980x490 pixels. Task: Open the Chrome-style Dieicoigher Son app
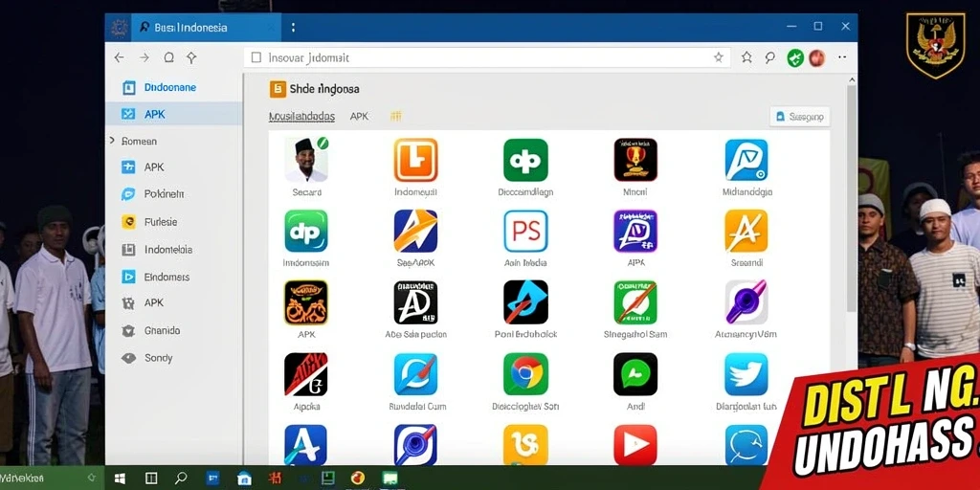[x=525, y=374]
